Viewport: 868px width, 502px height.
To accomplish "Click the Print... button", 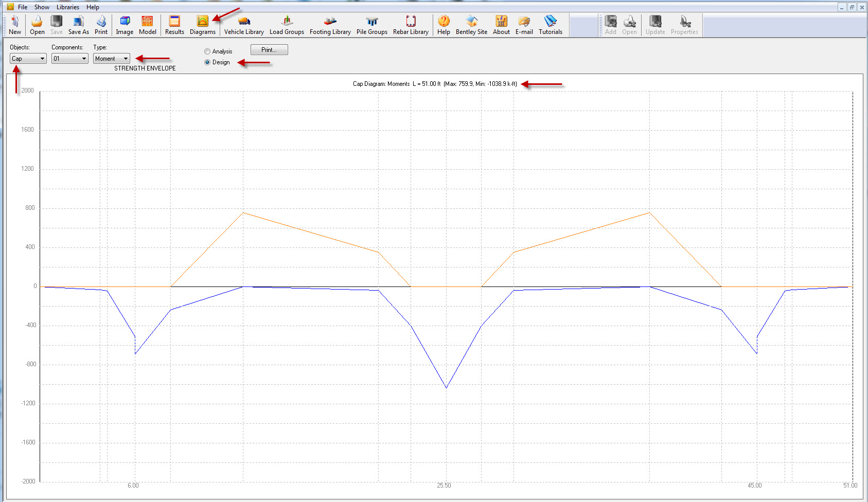I will coord(269,50).
